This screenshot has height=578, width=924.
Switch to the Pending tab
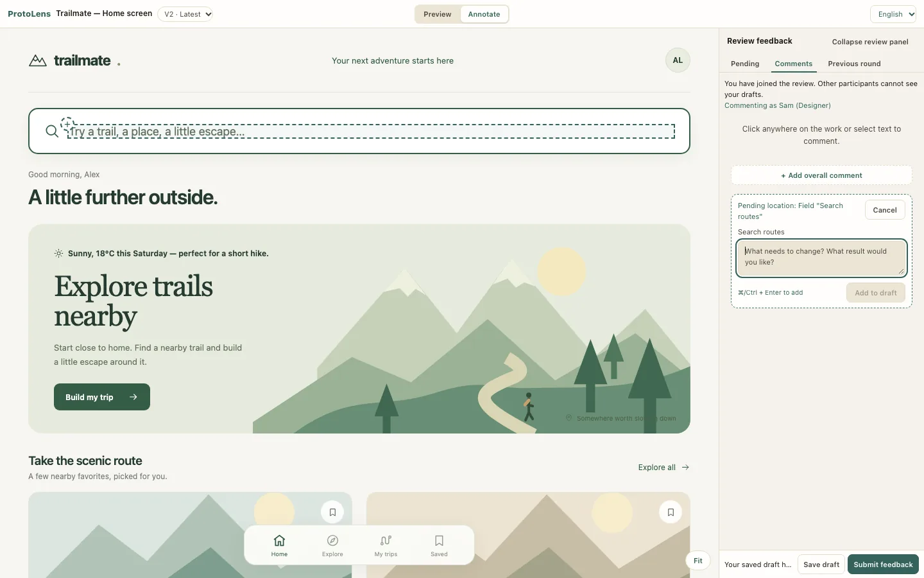click(745, 64)
